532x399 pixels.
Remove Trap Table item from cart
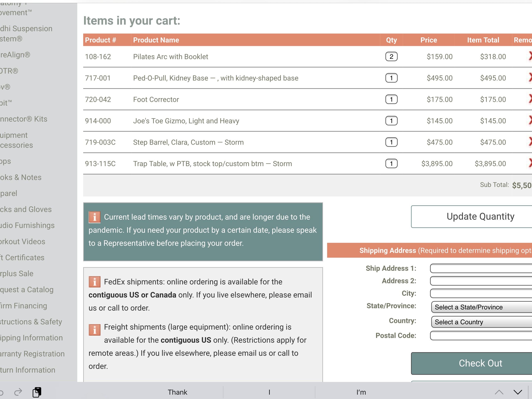[x=530, y=163]
